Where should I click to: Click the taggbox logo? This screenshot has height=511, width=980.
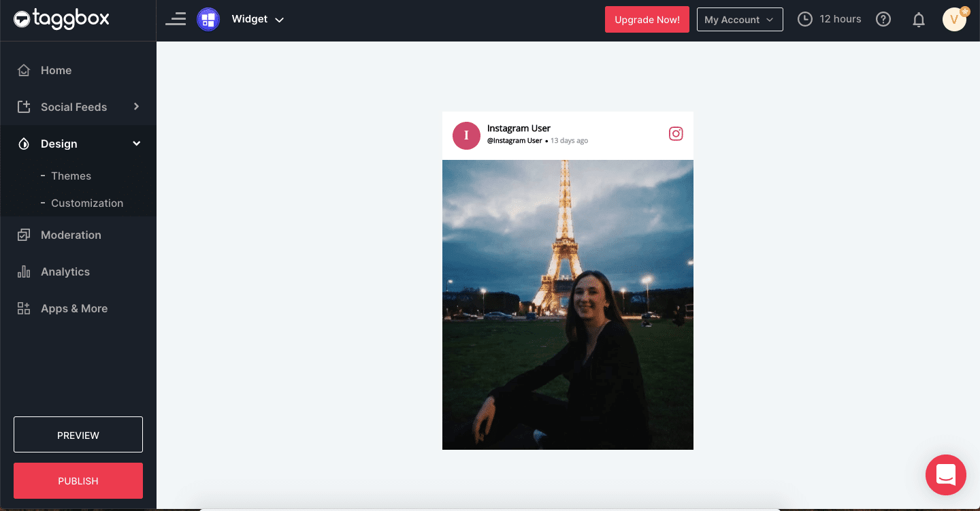point(61,19)
